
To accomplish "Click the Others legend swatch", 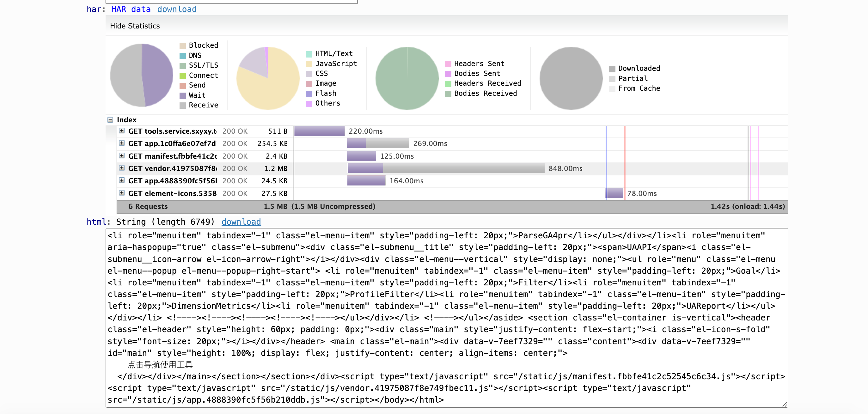I will [309, 104].
